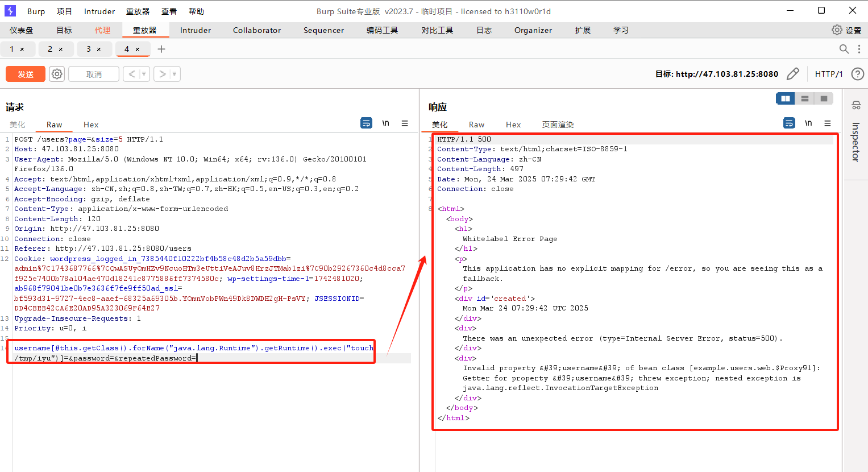Switch to the 日志 logger tab
The image size is (868, 472).
coord(484,30)
